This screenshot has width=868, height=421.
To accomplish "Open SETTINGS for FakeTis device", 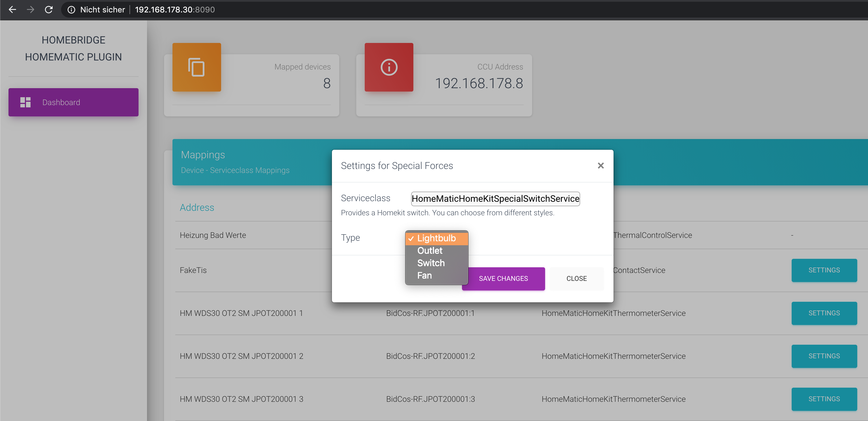I will coord(824,270).
